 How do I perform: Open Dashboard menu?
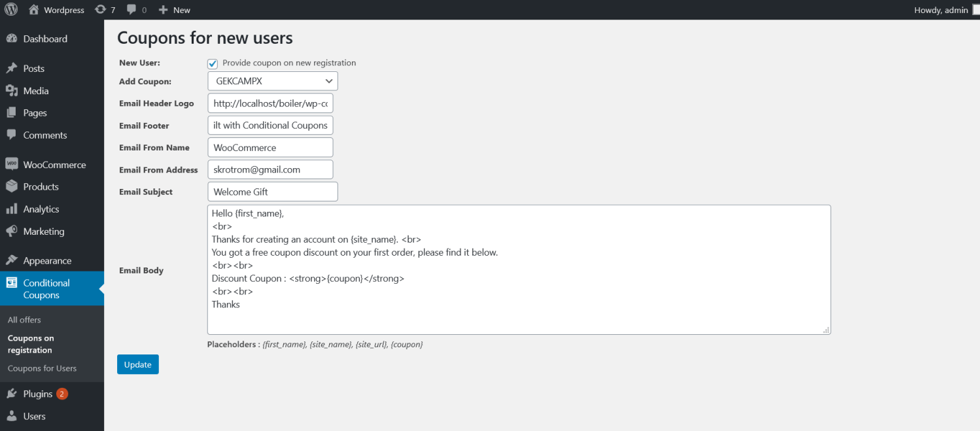[x=45, y=39]
